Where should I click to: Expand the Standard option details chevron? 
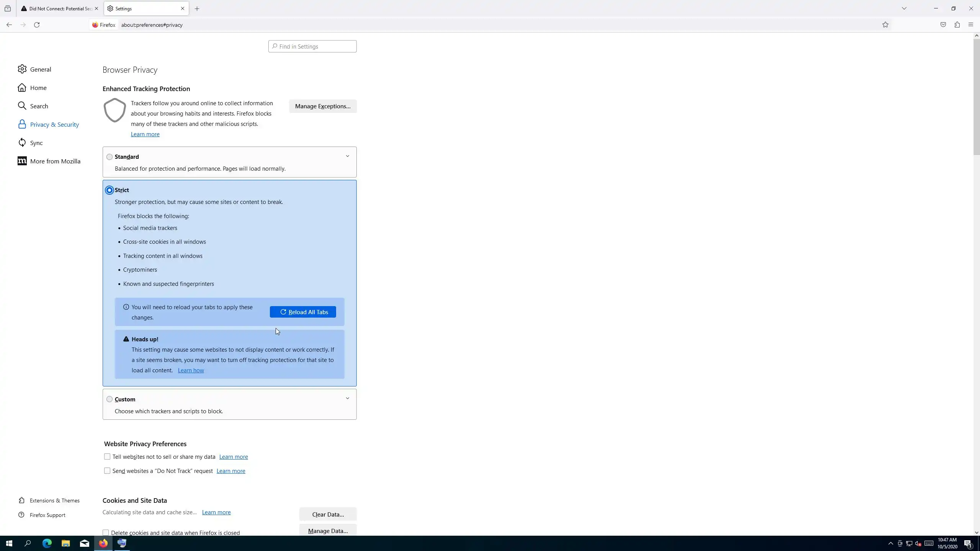pos(347,156)
